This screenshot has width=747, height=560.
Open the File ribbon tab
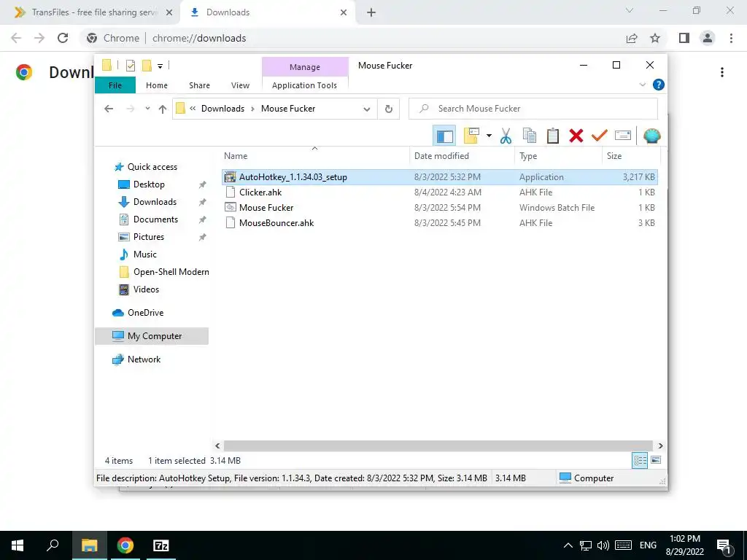(115, 85)
